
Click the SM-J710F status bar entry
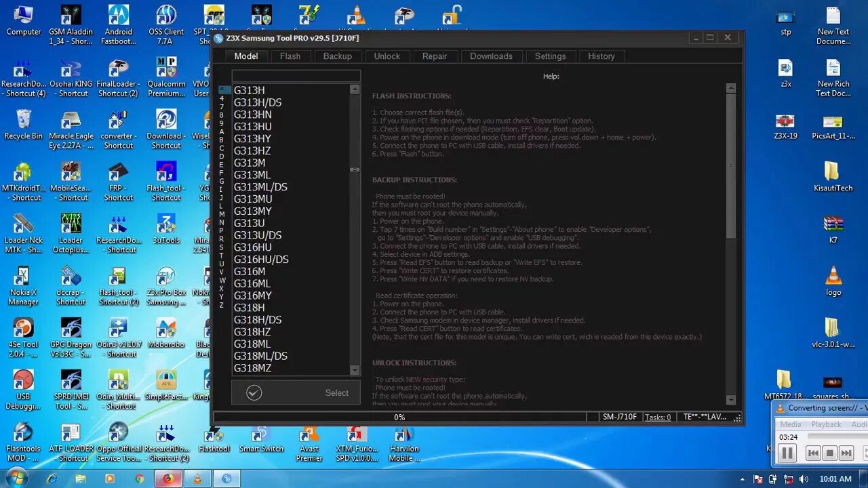[620, 418]
